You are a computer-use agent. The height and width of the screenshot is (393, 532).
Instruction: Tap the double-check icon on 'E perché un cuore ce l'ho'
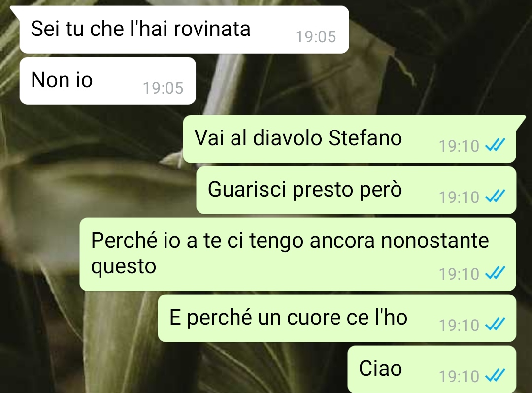tap(495, 324)
